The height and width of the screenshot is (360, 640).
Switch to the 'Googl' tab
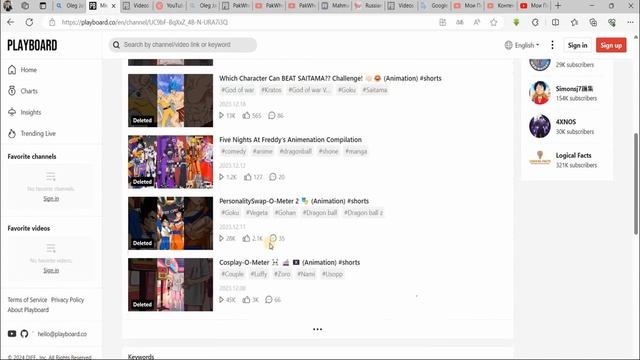[x=434, y=6]
